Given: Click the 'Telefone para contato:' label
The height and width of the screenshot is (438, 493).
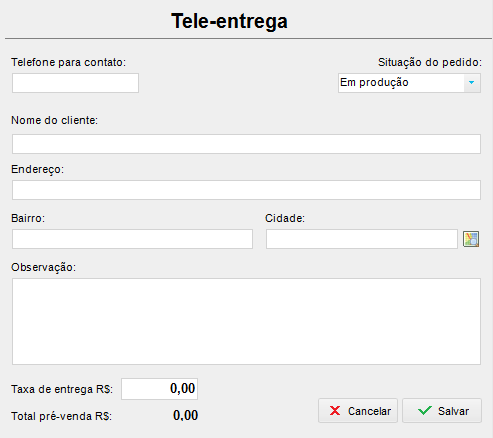Looking at the screenshot, I should coord(69,62).
